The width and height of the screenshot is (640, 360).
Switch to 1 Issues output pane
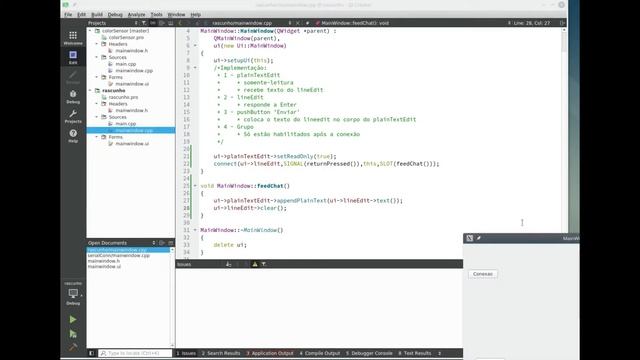[186, 353]
